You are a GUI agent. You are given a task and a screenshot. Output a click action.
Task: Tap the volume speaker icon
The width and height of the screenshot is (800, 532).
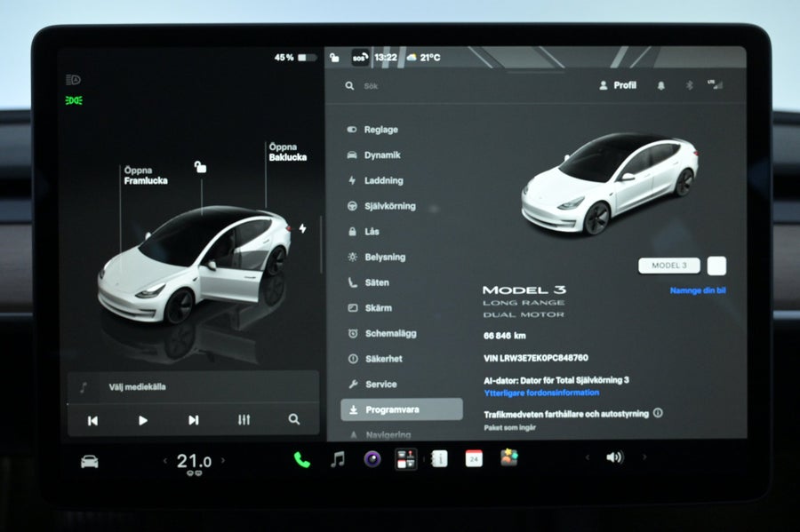[x=615, y=457]
